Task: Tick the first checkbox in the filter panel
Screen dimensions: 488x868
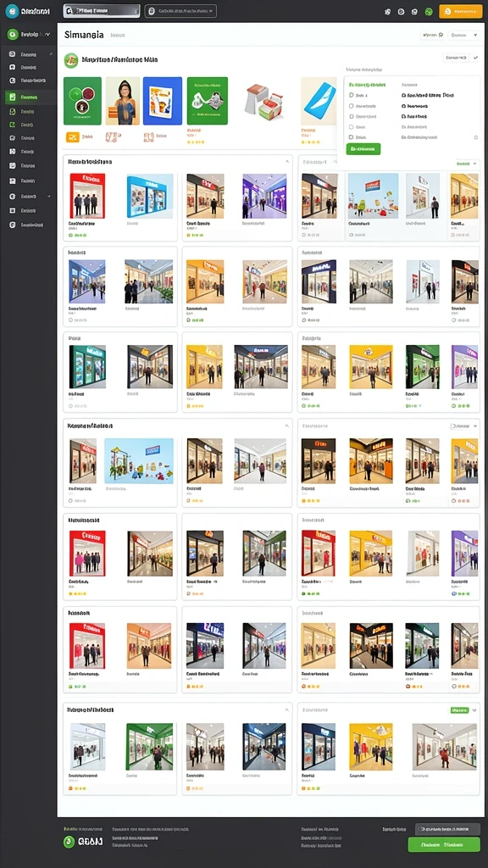Action: (x=352, y=95)
